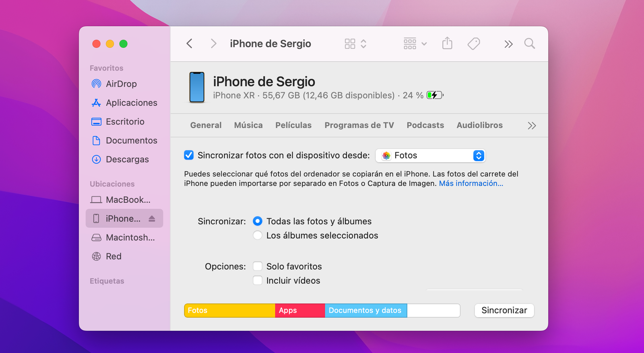Image resolution: width=644 pixels, height=353 pixels.
Task: Show more toolbar items double chevron
Action: pos(508,44)
